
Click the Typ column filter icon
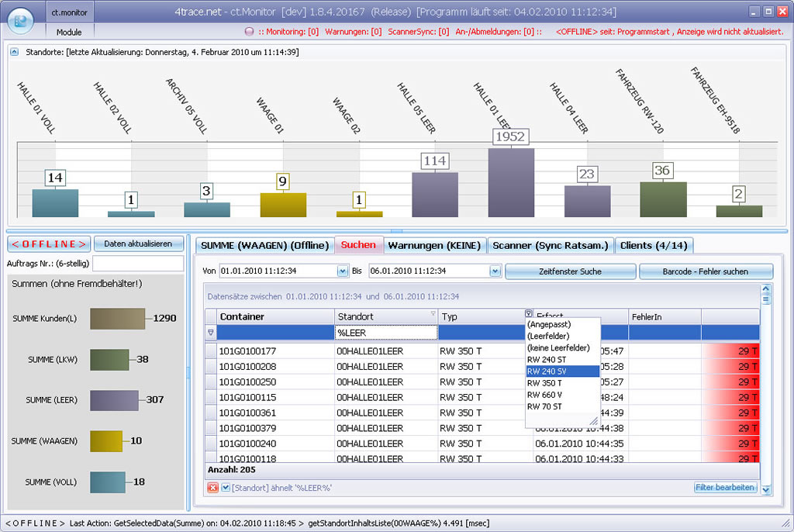pos(529,313)
